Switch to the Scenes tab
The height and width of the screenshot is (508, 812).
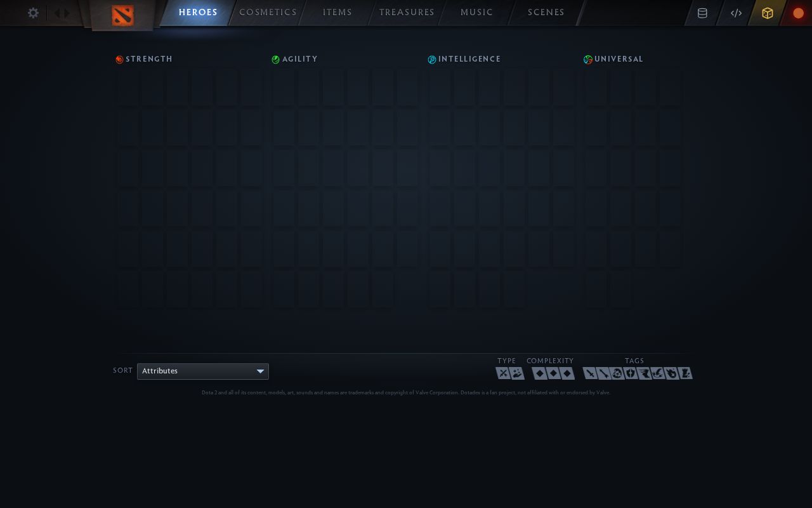[546, 13]
